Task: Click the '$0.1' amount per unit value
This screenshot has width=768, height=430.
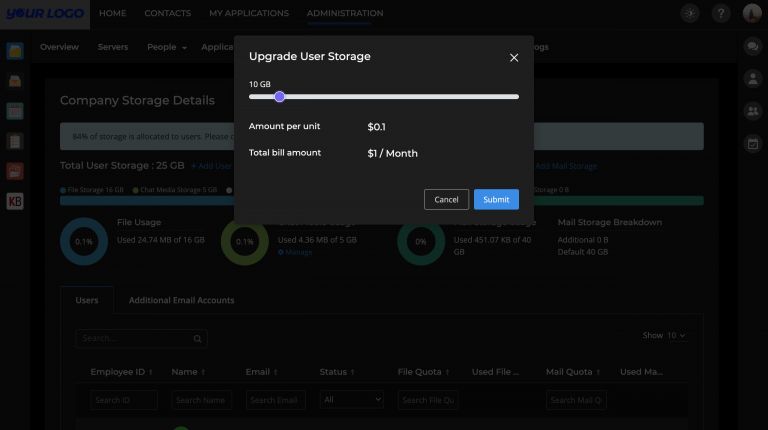Action: pyautogui.click(x=376, y=127)
